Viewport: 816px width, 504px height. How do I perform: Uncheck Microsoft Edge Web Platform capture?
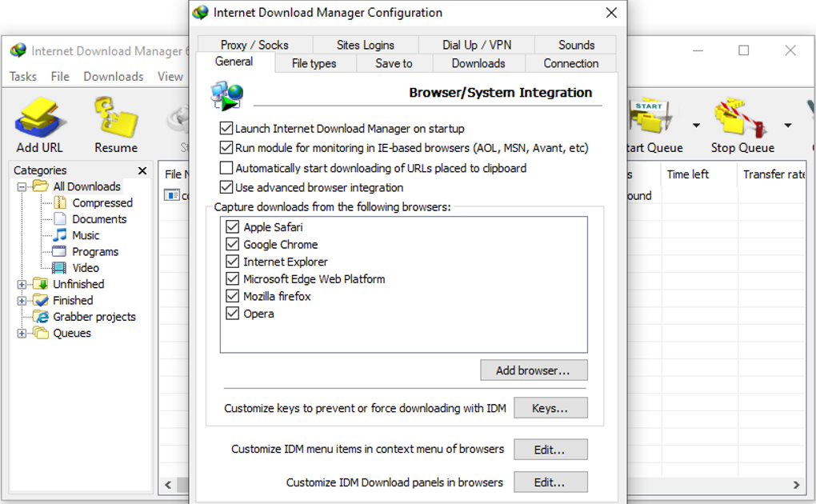tap(232, 278)
